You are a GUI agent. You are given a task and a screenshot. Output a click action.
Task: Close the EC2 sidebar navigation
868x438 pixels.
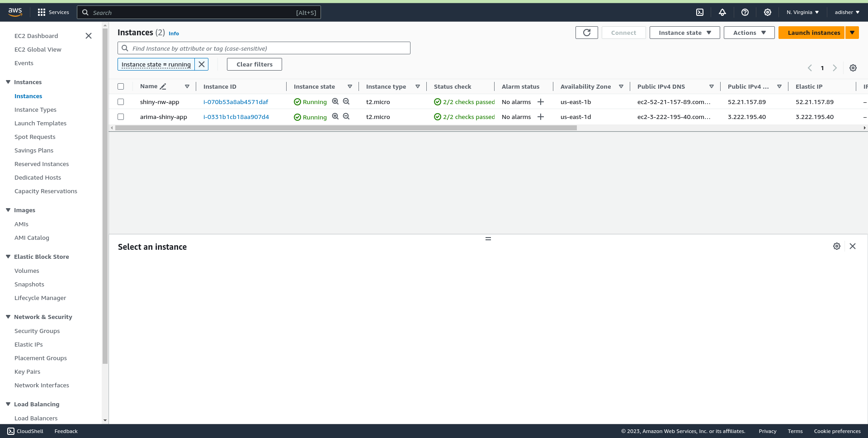[x=89, y=36]
